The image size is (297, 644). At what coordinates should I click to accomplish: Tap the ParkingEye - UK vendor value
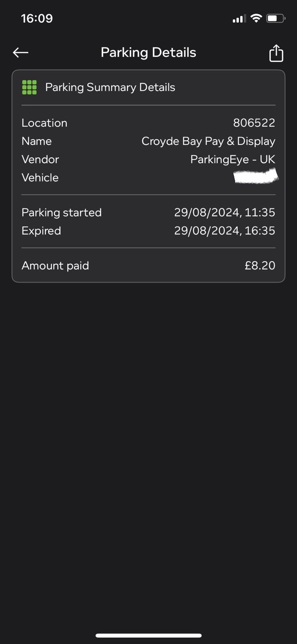tap(233, 159)
